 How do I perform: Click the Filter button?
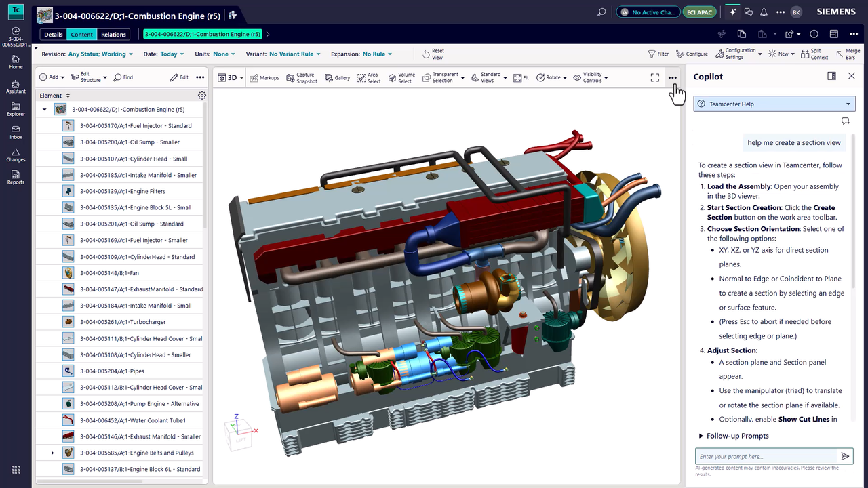tap(658, 54)
